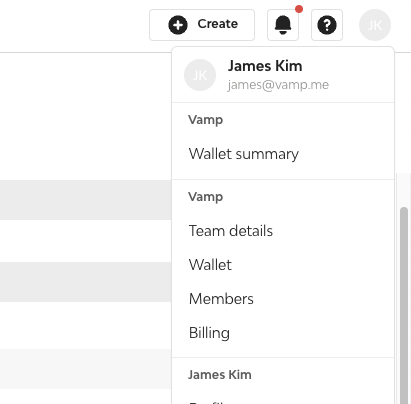Screen dimensions: 411x404
Task: Select the topmost gray highlighted row
Action: pos(86,200)
